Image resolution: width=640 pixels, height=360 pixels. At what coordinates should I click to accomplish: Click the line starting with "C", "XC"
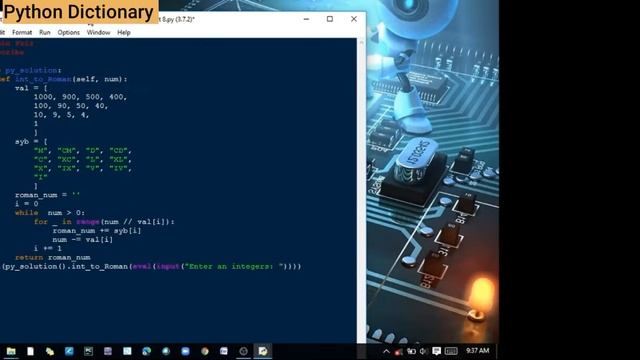tap(82, 160)
